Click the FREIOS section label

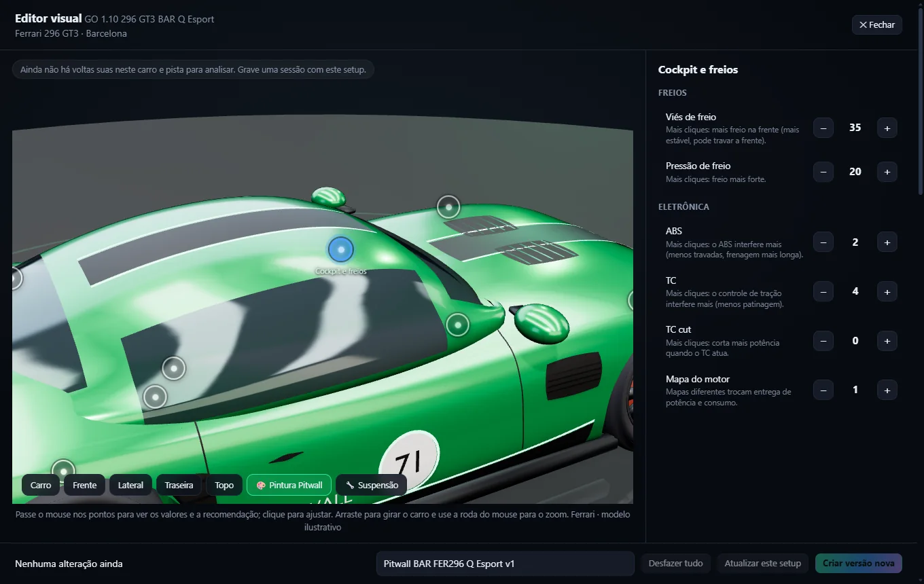(x=673, y=92)
